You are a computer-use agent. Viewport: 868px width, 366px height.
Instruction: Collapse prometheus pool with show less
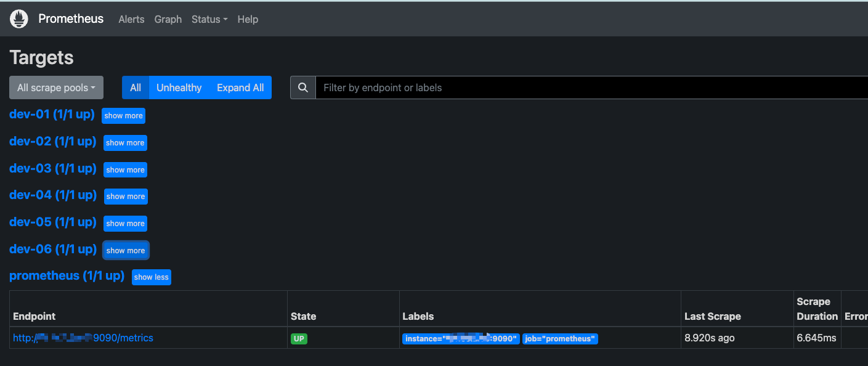tap(152, 277)
